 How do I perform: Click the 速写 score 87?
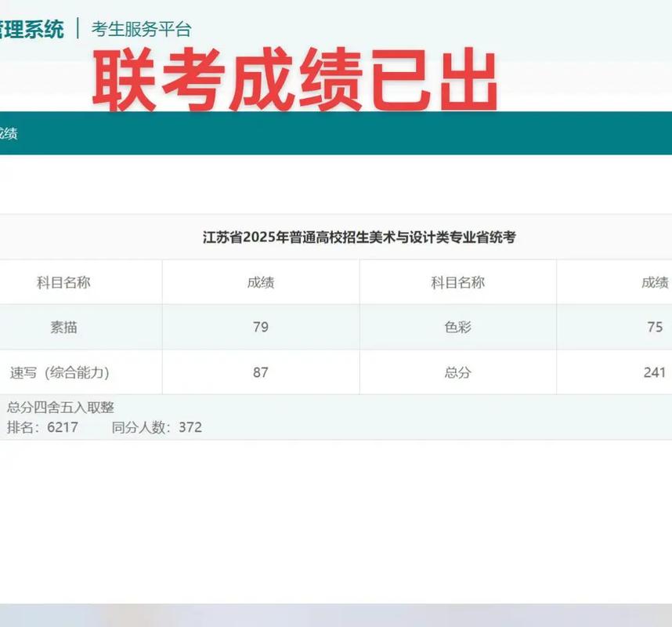coord(260,373)
